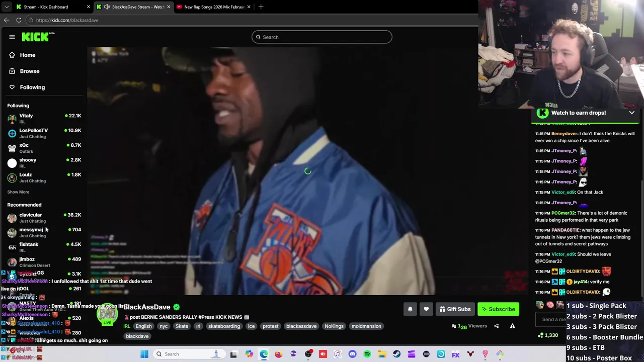Open the FX app from the taskbar
644x362 pixels.
455,354
